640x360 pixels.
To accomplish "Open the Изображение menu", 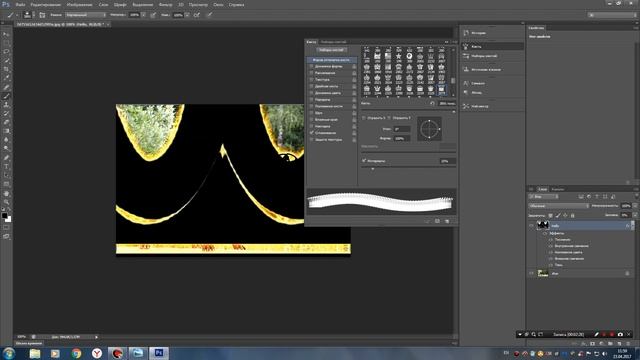I will click(x=80, y=5).
